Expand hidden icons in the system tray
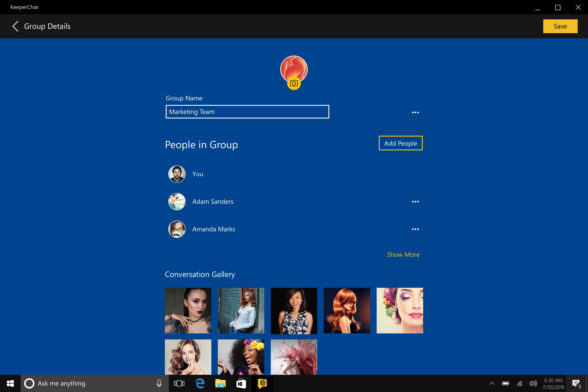This screenshot has width=588, height=392. [x=492, y=383]
